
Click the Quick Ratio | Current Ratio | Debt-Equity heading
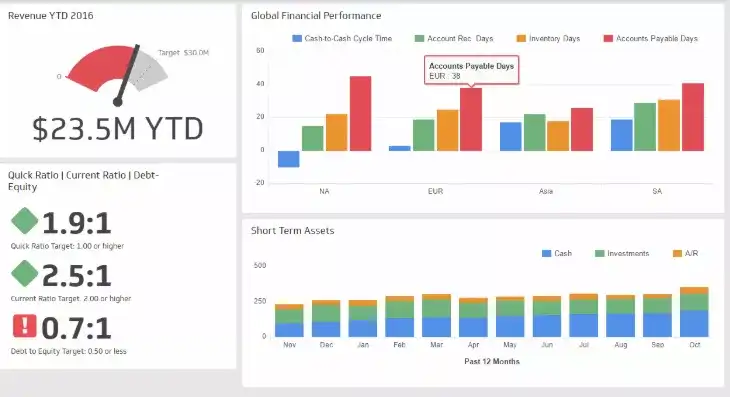click(x=83, y=181)
